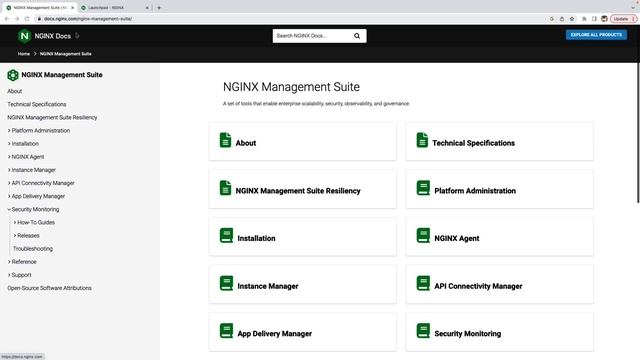
Task: Open Troubleshooting under Security Monitoring
Action: coord(33,249)
